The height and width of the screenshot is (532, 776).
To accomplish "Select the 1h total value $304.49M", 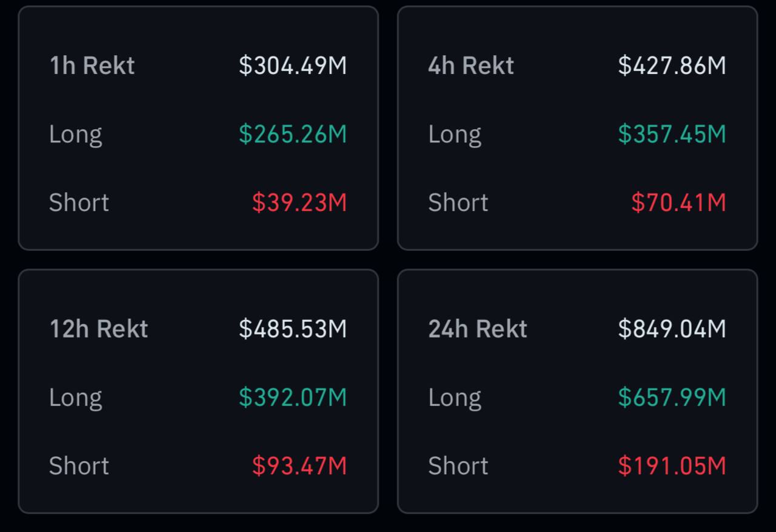I will coord(293,65).
